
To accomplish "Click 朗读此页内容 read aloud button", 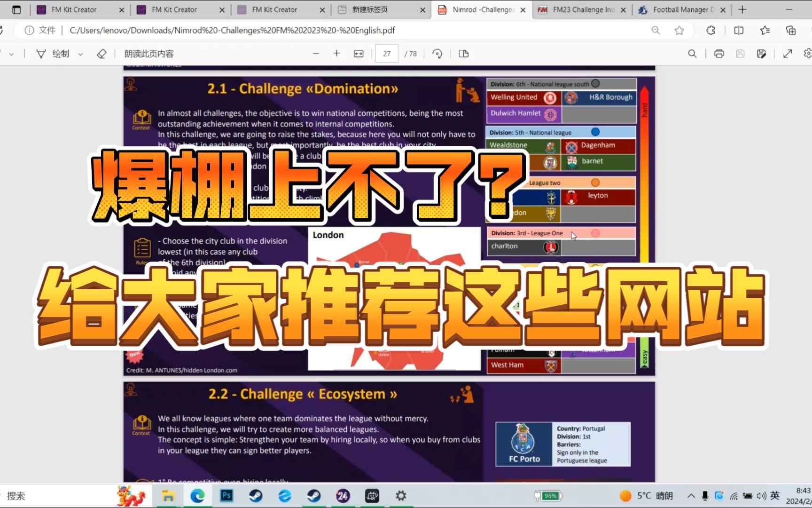I will pos(149,54).
